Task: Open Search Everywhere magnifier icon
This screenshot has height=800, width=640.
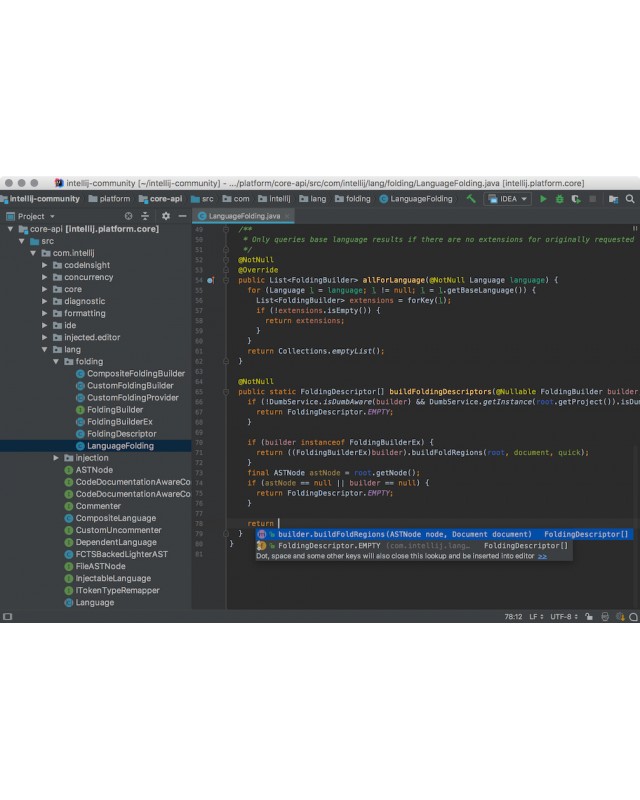Action: (x=631, y=199)
